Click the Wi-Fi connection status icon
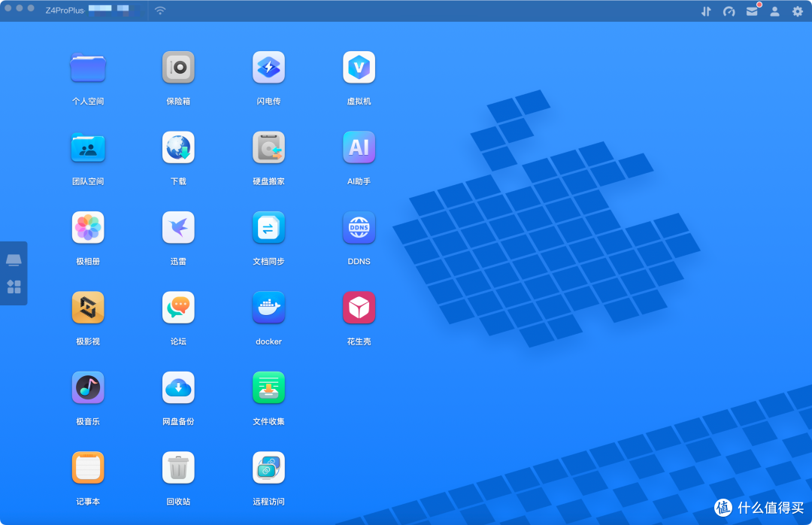812x525 pixels. click(x=161, y=11)
